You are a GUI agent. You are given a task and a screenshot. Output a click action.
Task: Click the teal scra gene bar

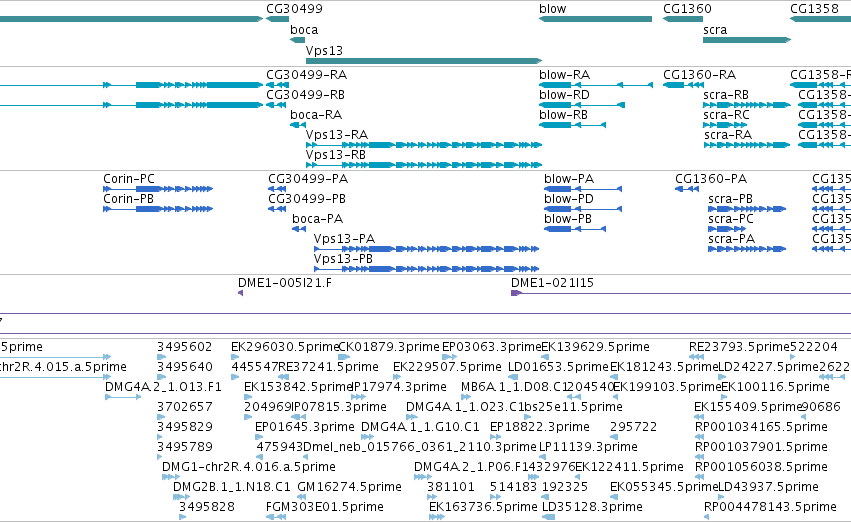747,40
